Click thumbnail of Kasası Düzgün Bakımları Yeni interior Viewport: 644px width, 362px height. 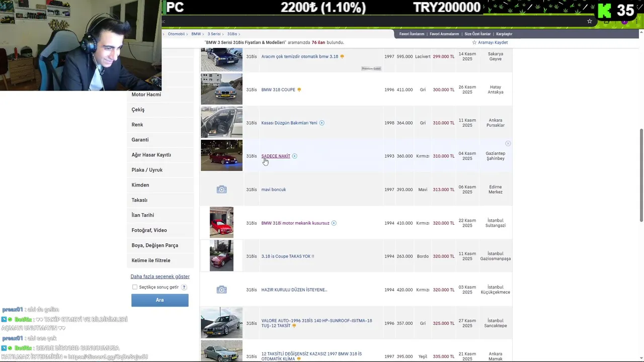point(221,122)
